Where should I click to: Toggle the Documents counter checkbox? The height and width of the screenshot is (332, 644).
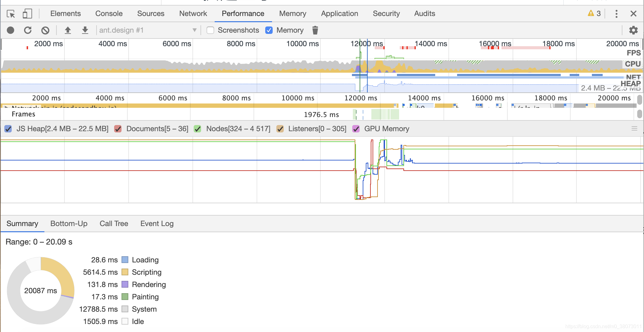118,129
